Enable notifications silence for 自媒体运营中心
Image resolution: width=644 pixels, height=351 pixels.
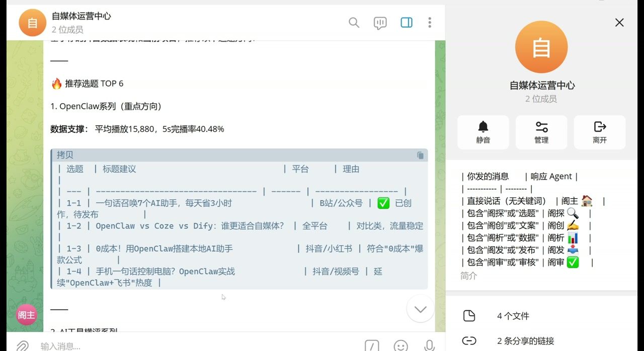pos(483,132)
